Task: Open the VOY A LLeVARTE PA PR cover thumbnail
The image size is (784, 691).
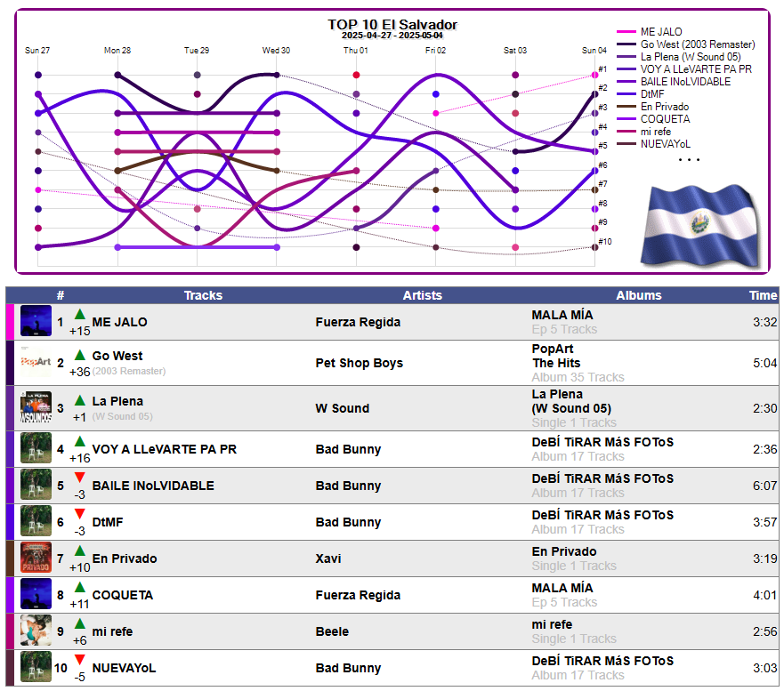Action: [36, 448]
